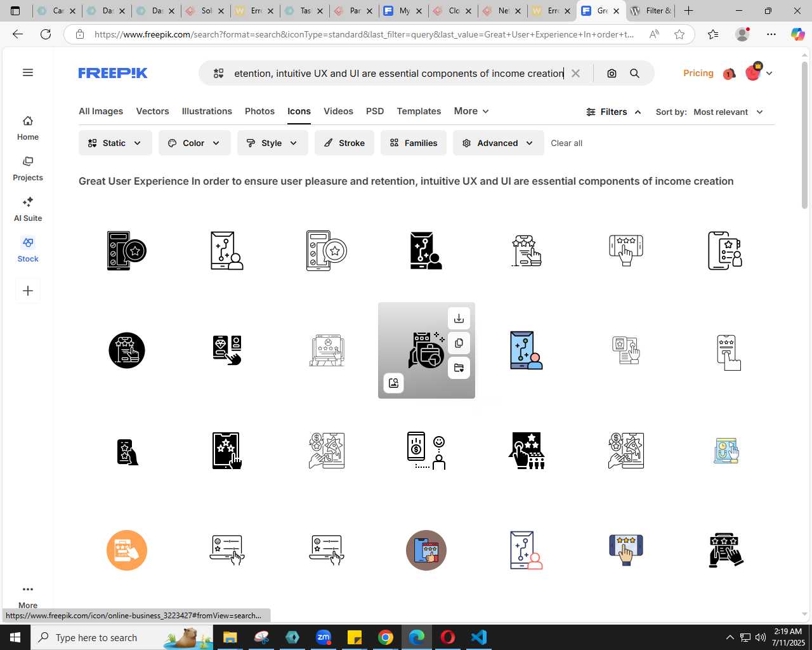
Task: Open the notifications badge icon
Action: pos(728,74)
